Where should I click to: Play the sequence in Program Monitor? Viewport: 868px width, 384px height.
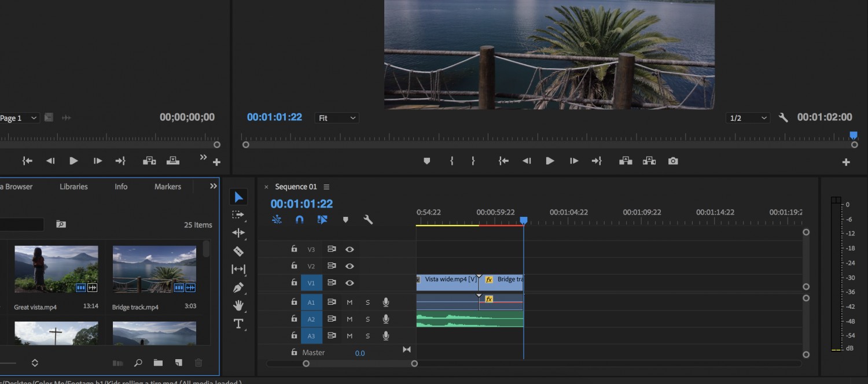click(x=550, y=161)
